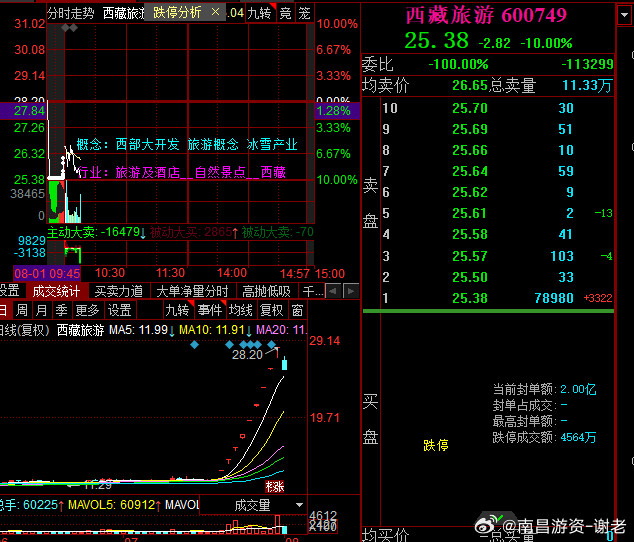This screenshot has height=542, width=634.
Task: Click the 08-01 09:45 time cursor label
Action: pos(47,273)
